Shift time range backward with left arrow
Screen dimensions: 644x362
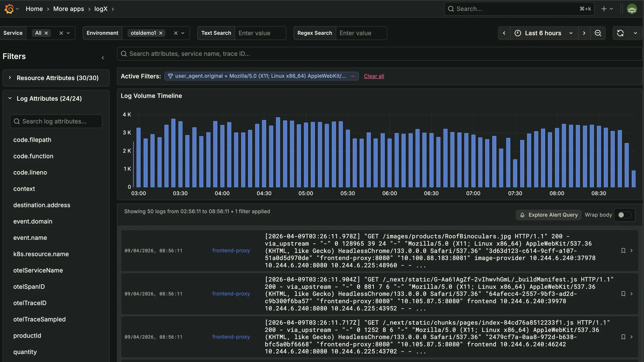(504, 33)
